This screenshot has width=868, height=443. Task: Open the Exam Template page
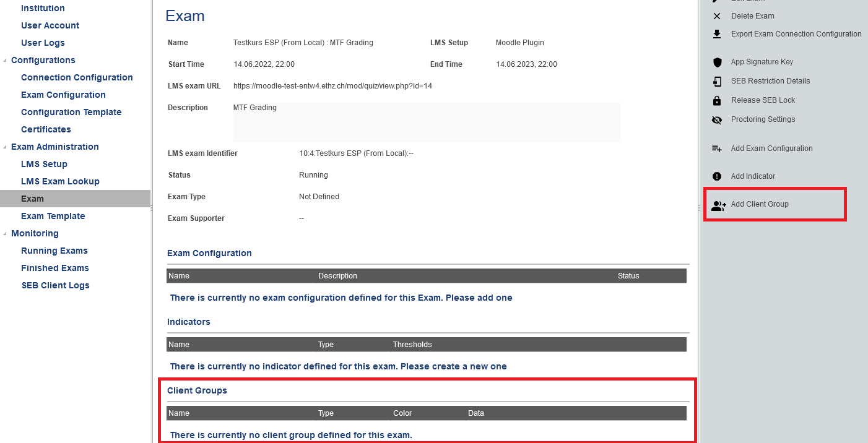(53, 216)
